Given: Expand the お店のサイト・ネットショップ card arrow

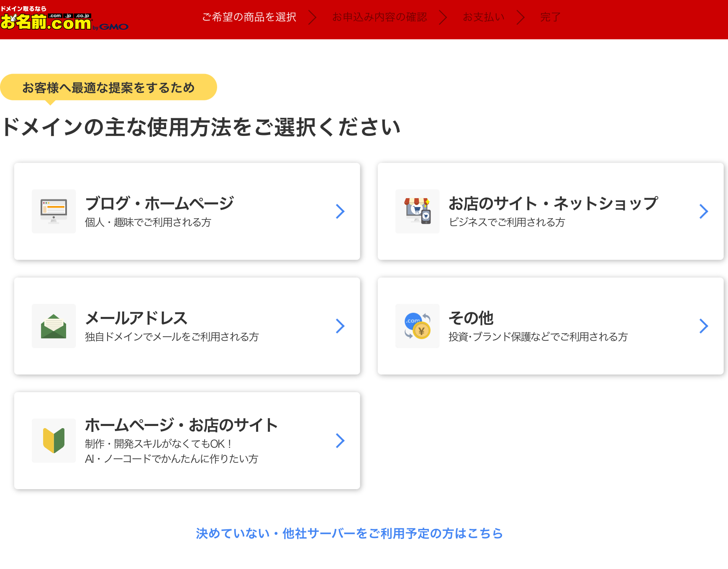Looking at the screenshot, I should click(x=704, y=212).
